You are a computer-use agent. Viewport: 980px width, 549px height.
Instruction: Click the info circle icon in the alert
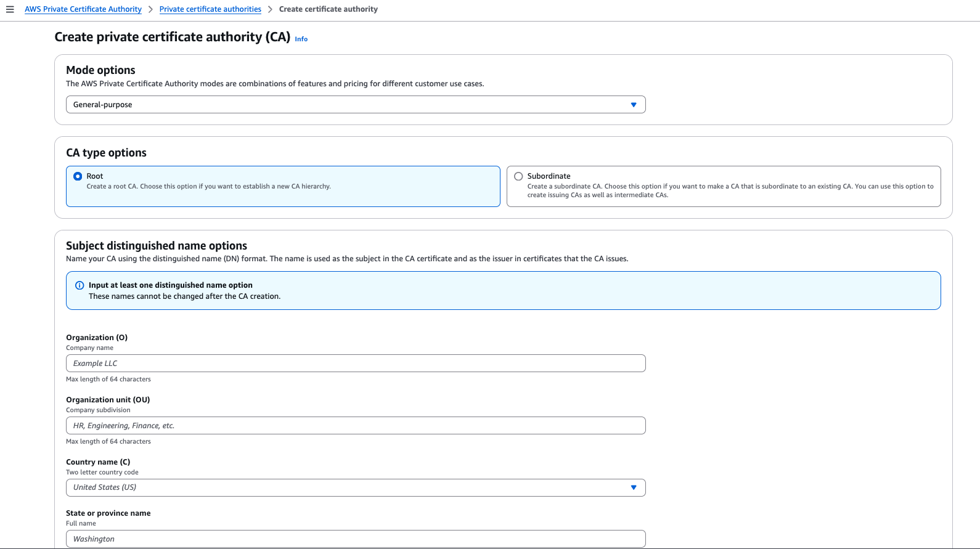point(80,285)
